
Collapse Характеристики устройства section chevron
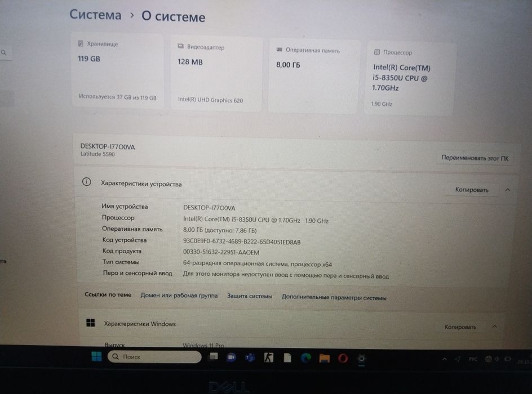click(x=508, y=190)
